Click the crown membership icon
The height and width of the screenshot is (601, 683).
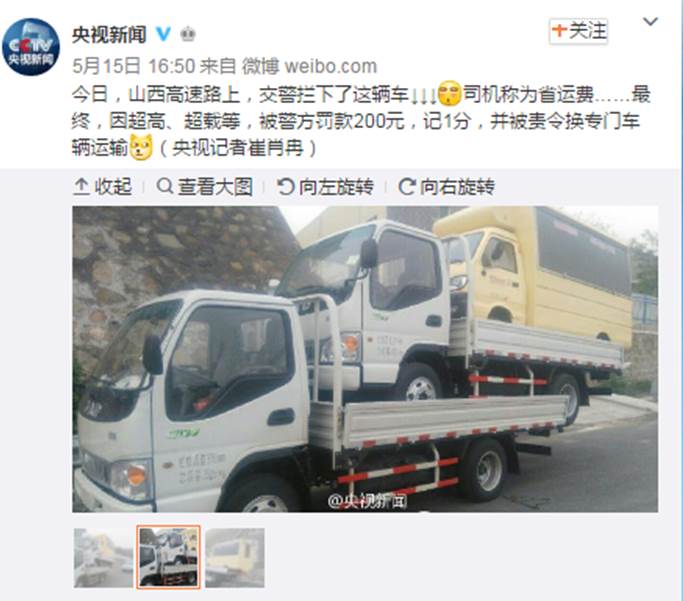[188, 34]
